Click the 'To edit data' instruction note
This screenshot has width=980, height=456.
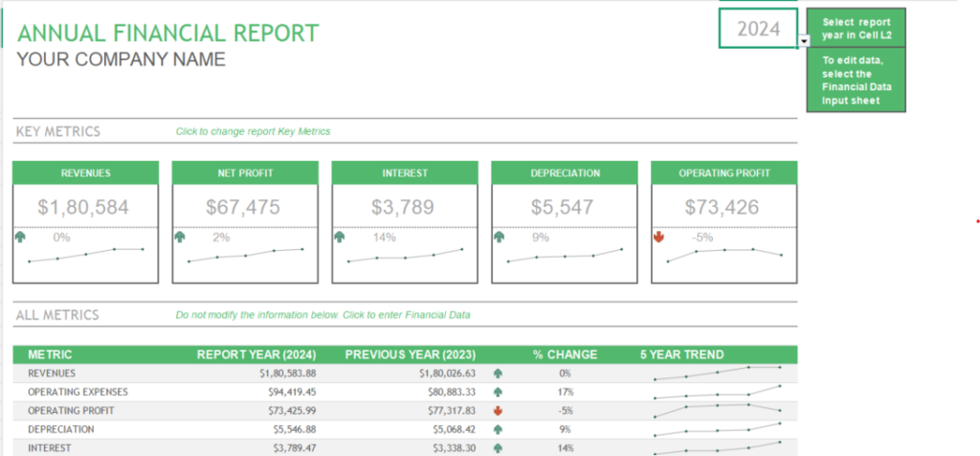[x=856, y=80]
